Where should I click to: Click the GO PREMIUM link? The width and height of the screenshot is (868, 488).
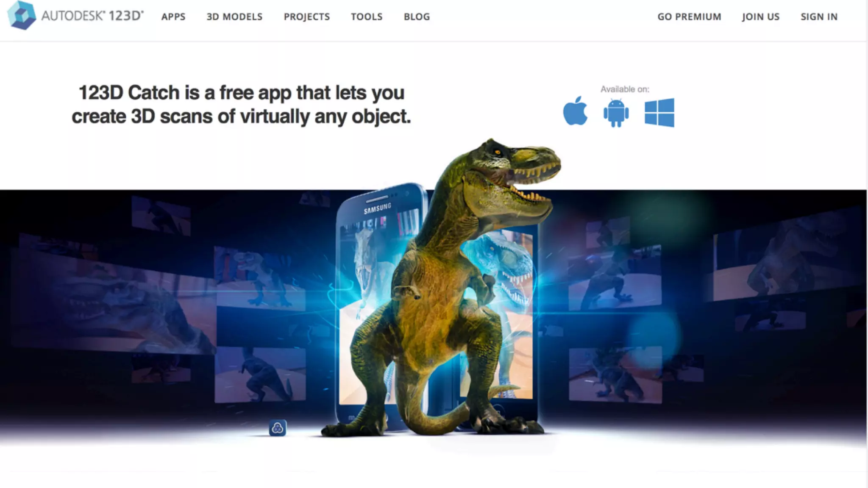point(689,17)
